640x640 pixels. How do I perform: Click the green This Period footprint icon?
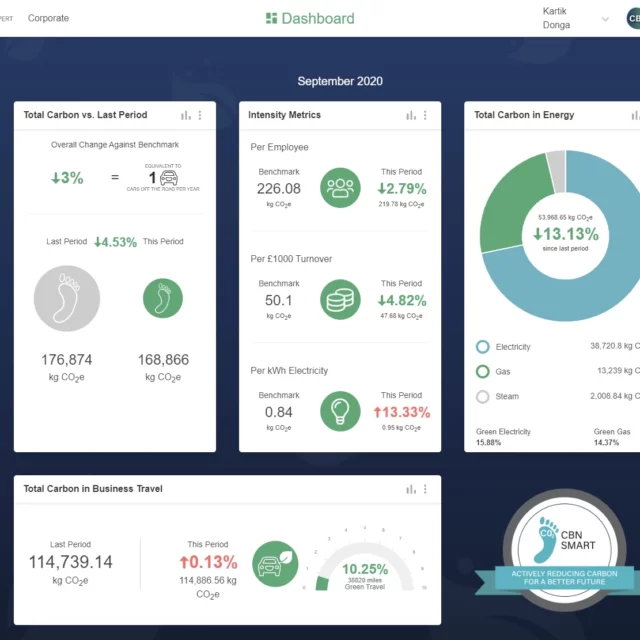[163, 298]
